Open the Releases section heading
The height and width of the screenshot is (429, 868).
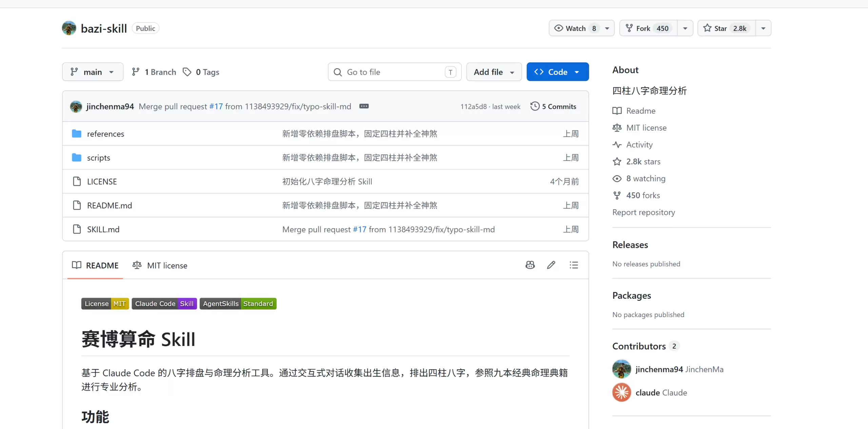630,245
